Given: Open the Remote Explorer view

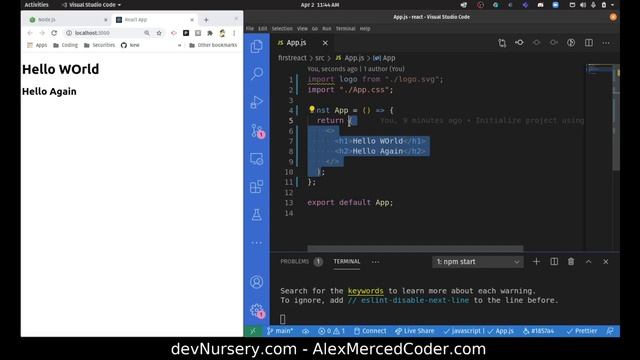Looking at the screenshot, I should 256,159.
